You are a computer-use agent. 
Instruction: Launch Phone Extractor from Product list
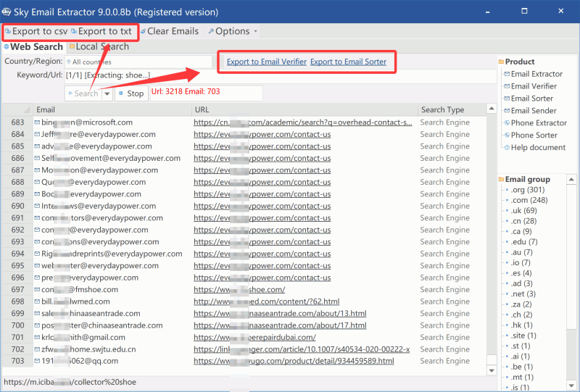pos(539,123)
